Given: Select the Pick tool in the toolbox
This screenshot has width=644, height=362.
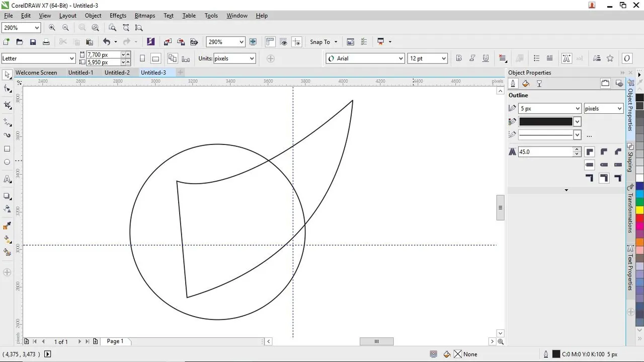Looking at the screenshot, I should [x=7, y=75].
